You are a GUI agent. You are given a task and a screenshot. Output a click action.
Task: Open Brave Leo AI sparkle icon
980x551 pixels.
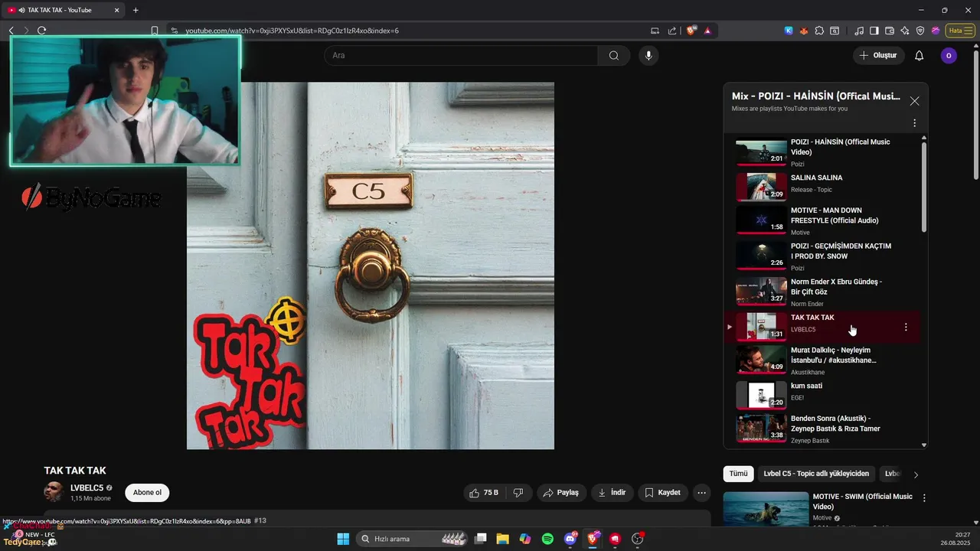[905, 31]
